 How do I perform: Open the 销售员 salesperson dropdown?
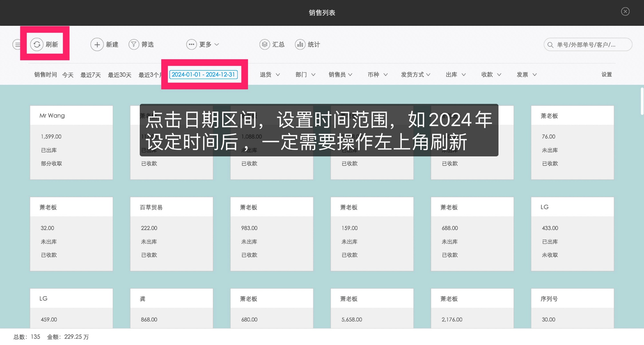click(340, 74)
